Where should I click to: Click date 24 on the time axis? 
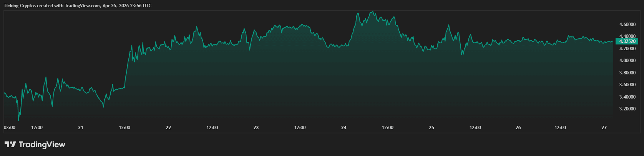click(x=344, y=128)
